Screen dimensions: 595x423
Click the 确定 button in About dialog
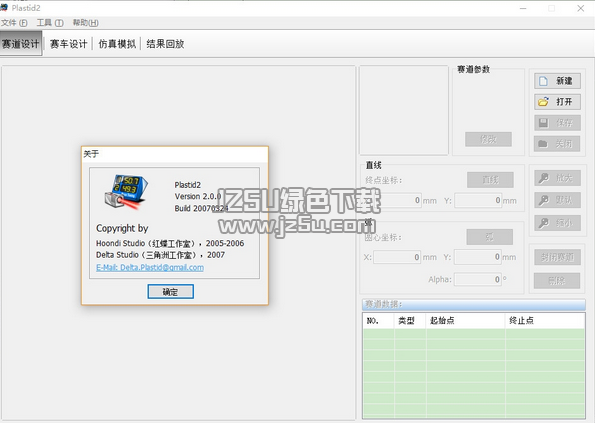click(x=170, y=291)
